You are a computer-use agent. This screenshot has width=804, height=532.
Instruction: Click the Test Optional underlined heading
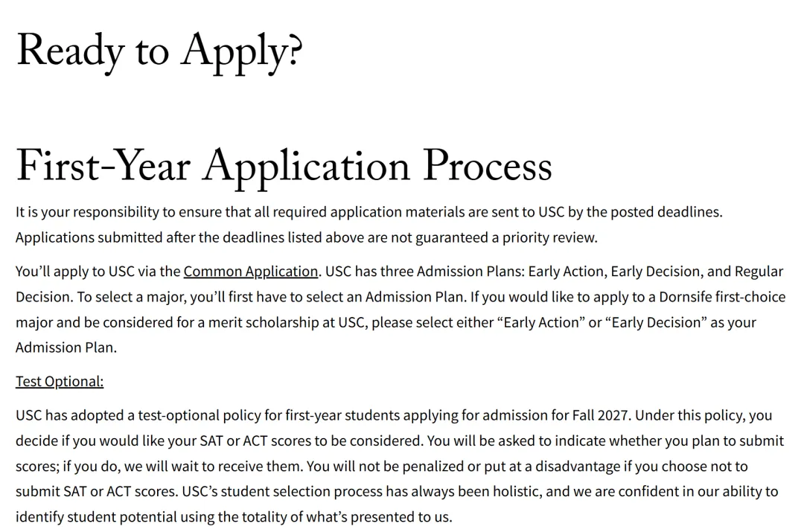point(60,381)
